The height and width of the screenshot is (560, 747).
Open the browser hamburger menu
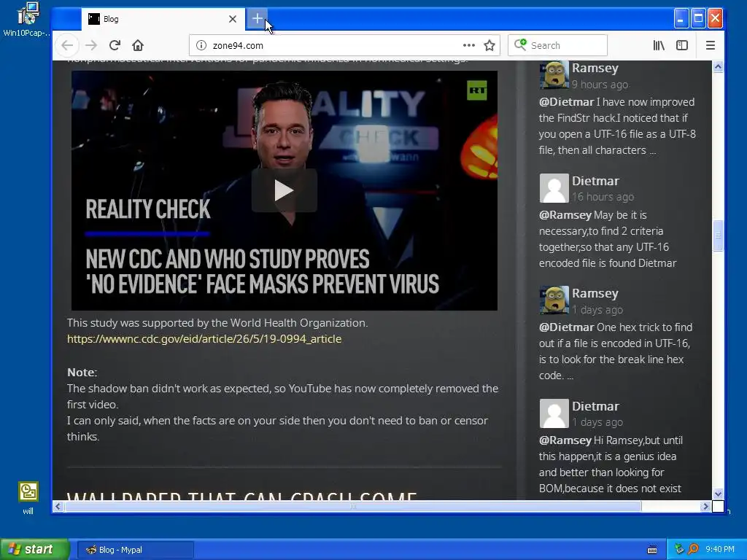[x=711, y=45]
